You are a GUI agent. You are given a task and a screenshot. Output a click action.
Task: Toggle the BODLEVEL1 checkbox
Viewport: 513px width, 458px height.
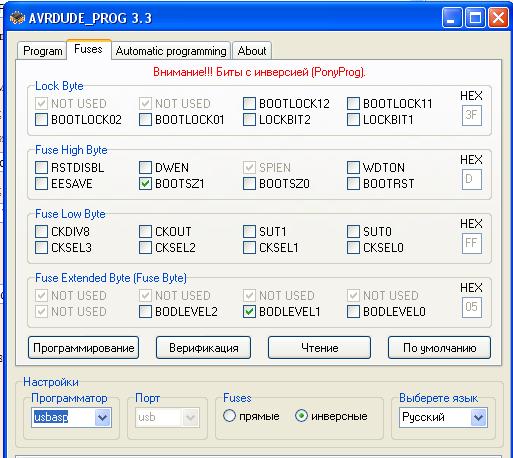click(249, 311)
